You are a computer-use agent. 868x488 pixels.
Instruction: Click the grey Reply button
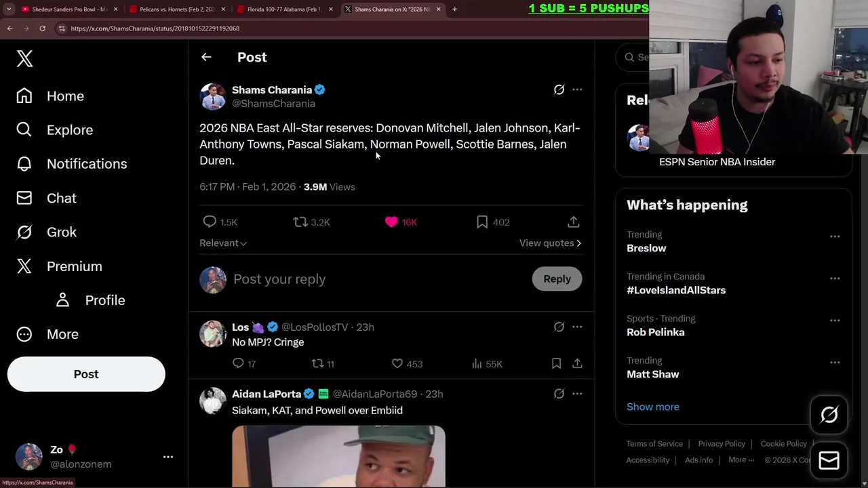coord(557,279)
